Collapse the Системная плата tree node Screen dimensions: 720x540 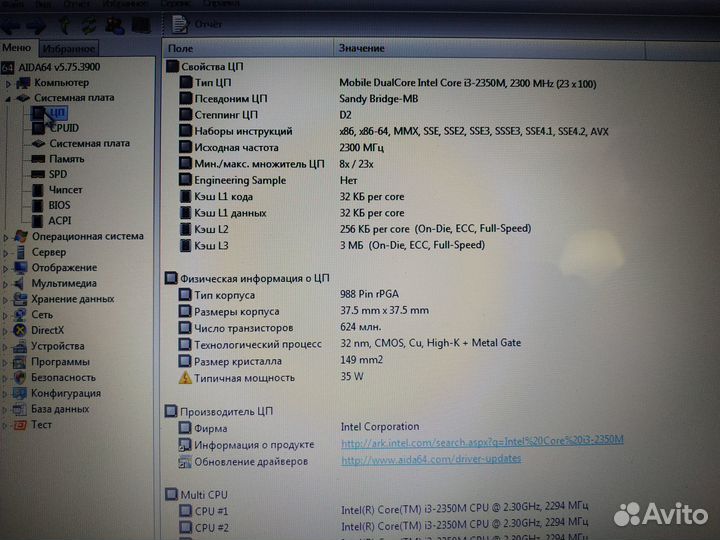coord(8,99)
